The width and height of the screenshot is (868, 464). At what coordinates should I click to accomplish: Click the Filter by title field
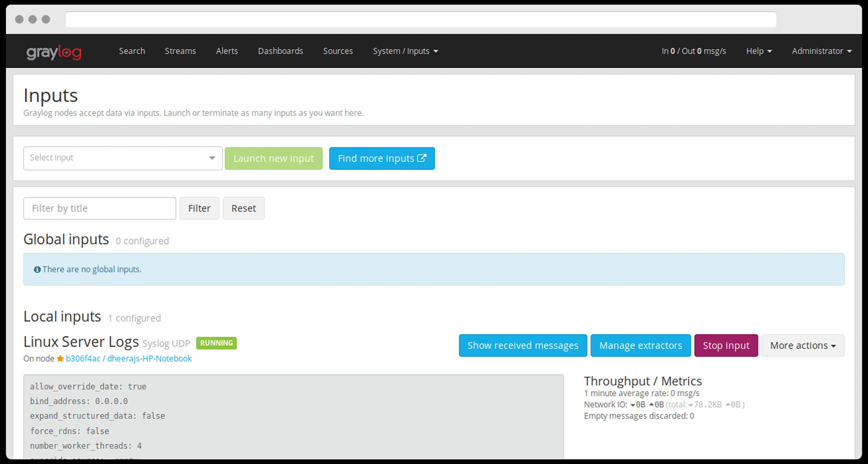point(99,208)
